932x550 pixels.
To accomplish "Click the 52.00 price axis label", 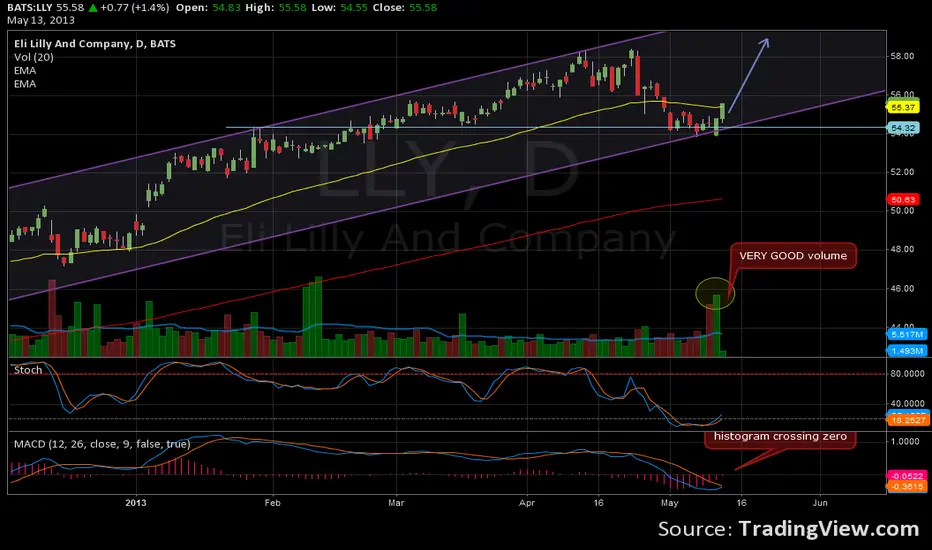I will click(902, 172).
